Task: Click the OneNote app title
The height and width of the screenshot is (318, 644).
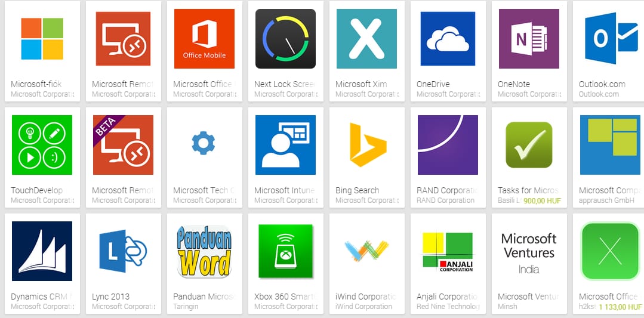Action: click(514, 84)
